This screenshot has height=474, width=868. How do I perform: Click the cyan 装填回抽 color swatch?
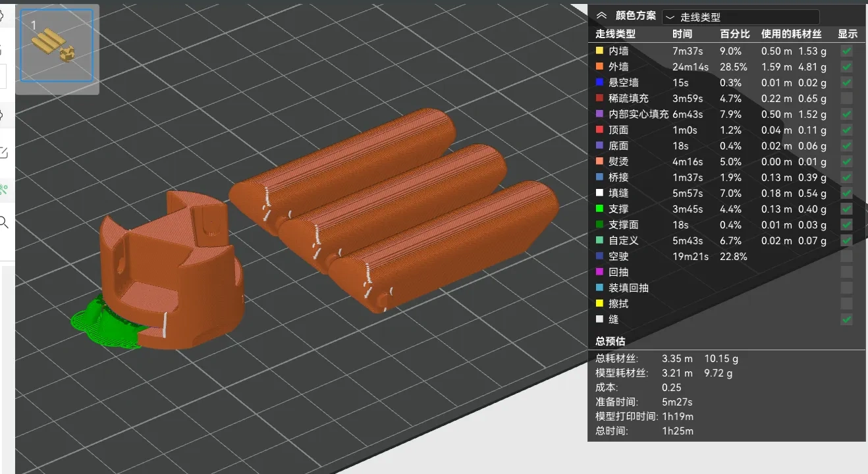(x=599, y=288)
